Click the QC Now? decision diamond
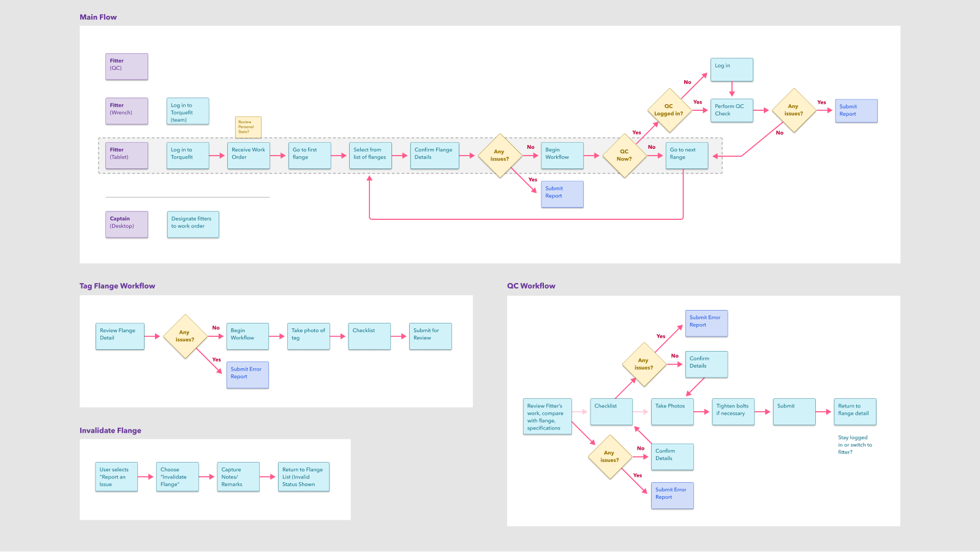Screen dimensions: 980x552 (x=624, y=156)
